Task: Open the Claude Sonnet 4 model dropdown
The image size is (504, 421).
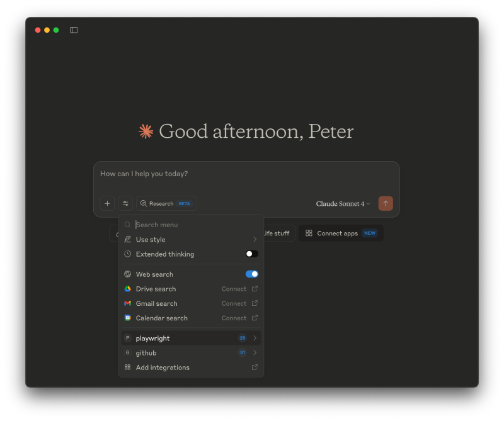Action: 343,204
